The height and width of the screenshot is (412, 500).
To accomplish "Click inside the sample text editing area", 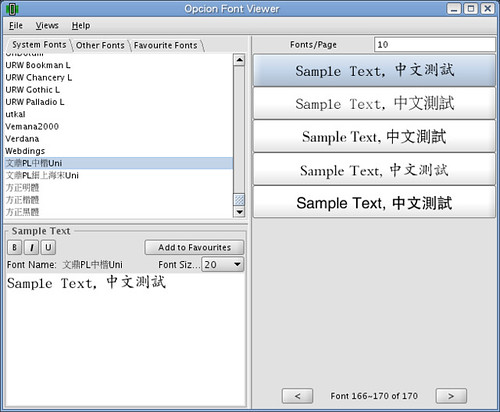I will tap(126, 340).
